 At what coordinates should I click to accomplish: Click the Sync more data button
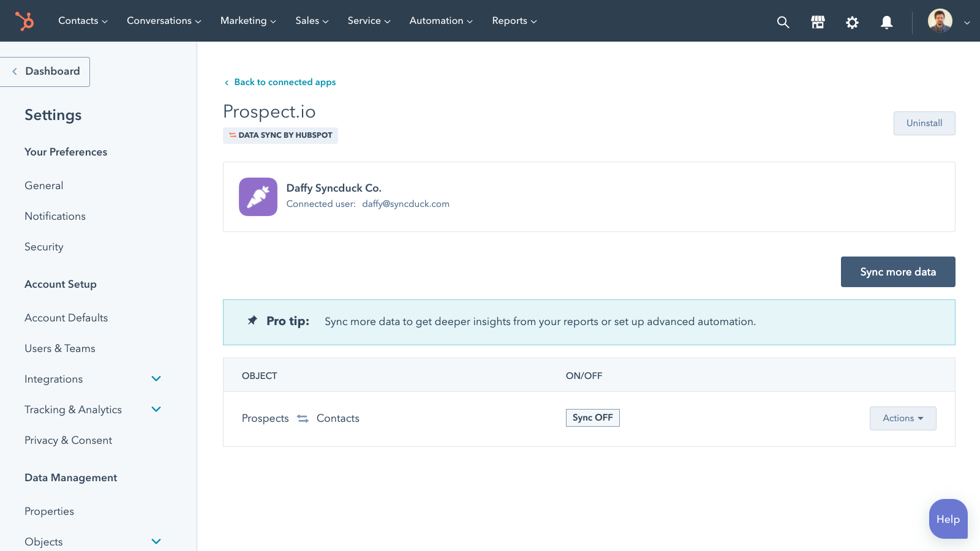(897, 272)
